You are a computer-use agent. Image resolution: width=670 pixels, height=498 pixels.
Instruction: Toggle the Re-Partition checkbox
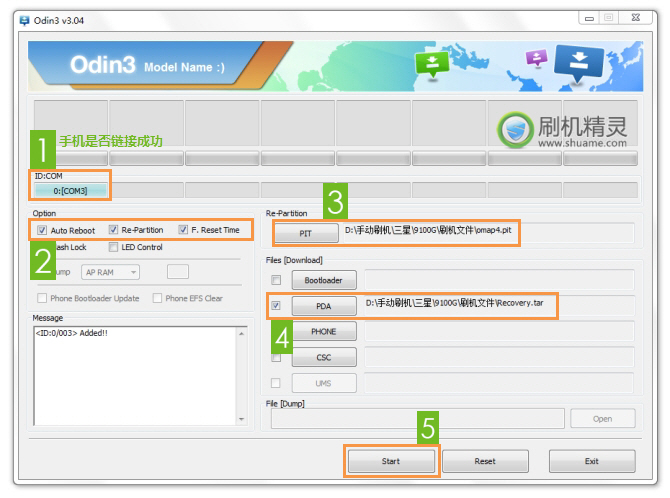[113, 230]
